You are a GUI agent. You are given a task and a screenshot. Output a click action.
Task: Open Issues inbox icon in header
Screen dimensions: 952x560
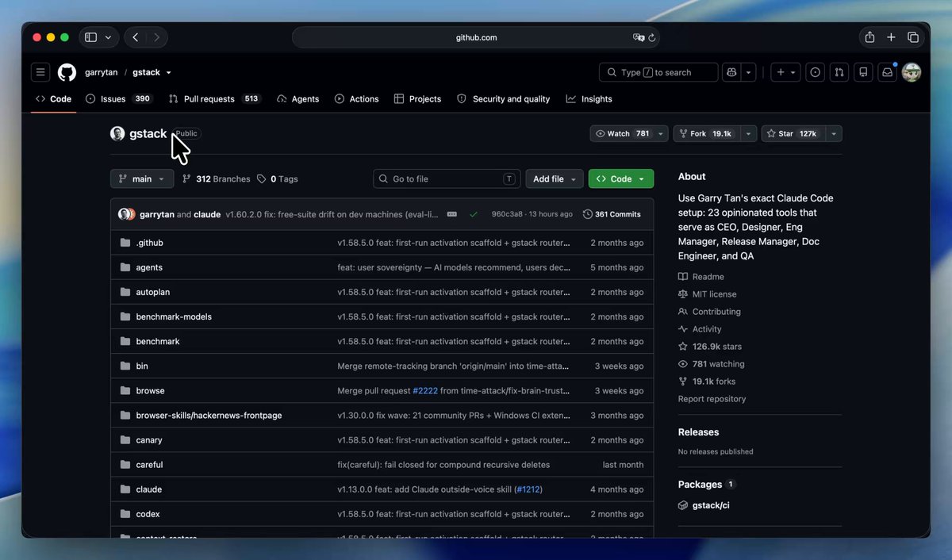815,72
